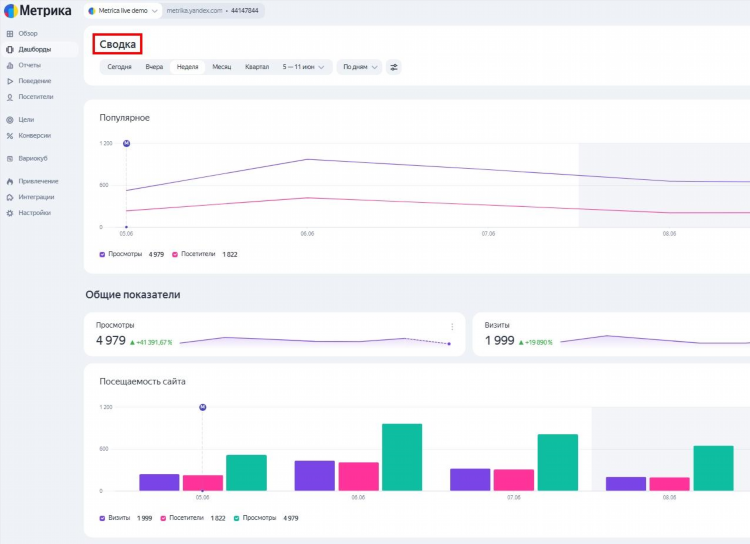Open the 5 — 11 июн date range dropdown

click(303, 67)
